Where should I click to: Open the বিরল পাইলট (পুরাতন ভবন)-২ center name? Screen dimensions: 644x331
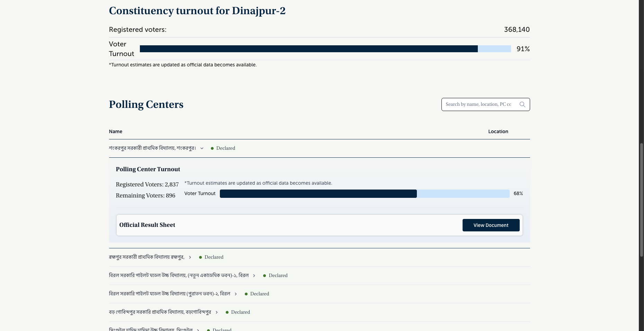click(x=170, y=294)
